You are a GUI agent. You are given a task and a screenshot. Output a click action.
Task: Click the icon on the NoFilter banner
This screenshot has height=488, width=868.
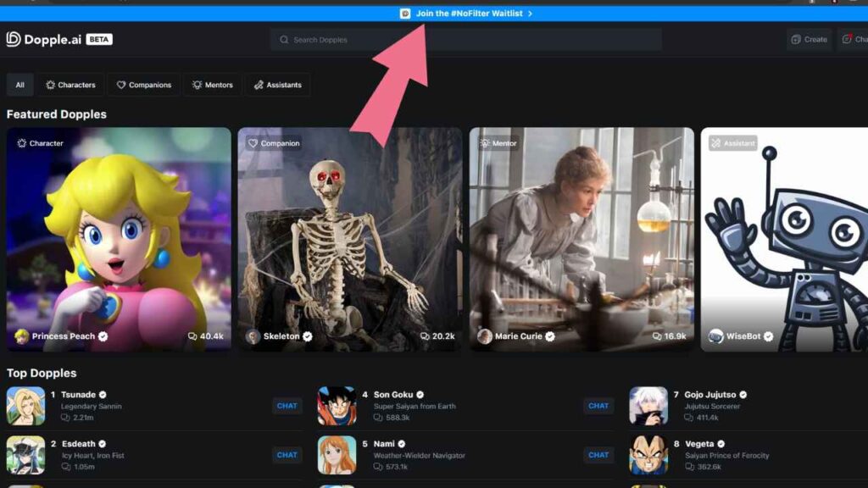click(x=405, y=14)
